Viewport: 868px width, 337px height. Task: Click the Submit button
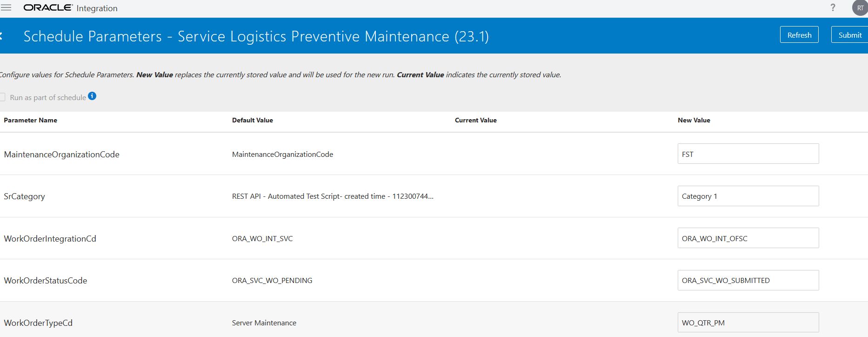pos(850,35)
